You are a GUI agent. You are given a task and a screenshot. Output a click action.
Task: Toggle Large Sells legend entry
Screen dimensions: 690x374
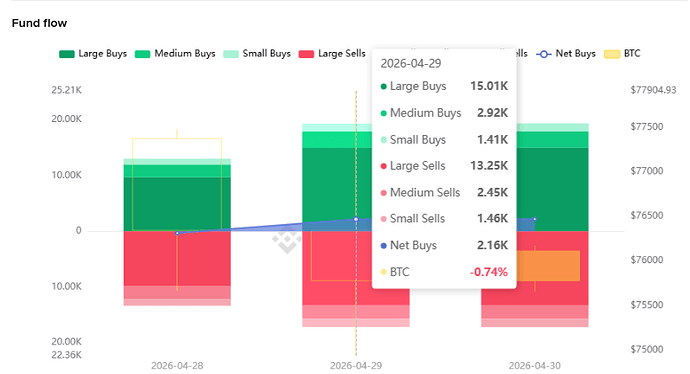coord(332,54)
